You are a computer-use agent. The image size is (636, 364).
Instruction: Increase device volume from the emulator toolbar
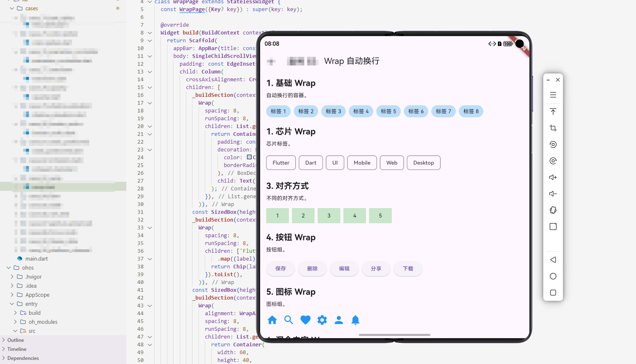[553, 177]
